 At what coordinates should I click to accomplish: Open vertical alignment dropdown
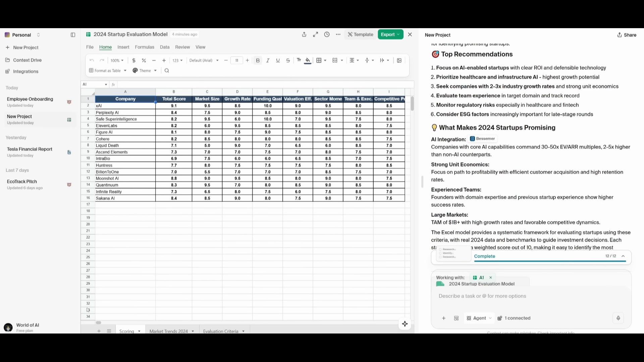[369, 61]
